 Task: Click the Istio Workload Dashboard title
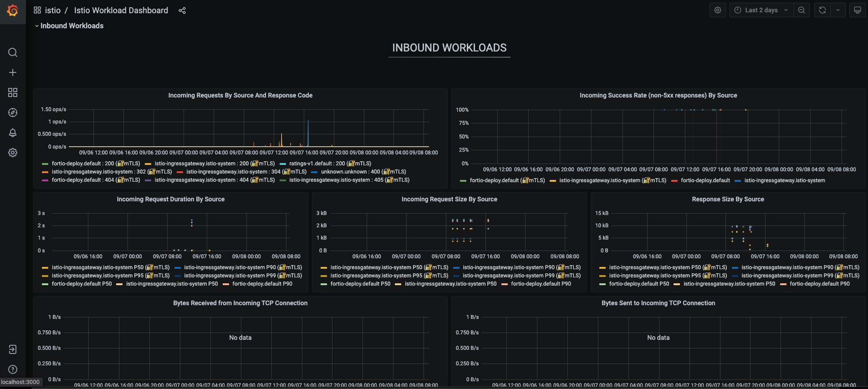click(x=121, y=10)
